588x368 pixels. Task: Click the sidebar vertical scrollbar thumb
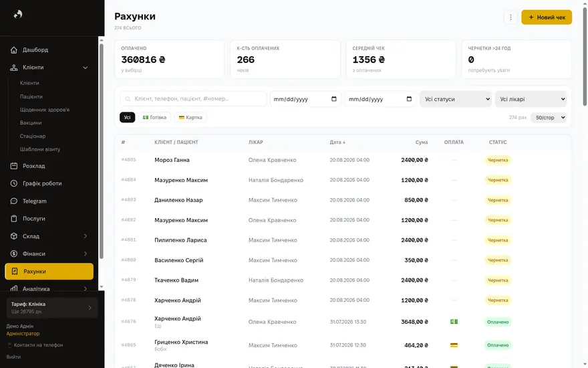coord(102,151)
